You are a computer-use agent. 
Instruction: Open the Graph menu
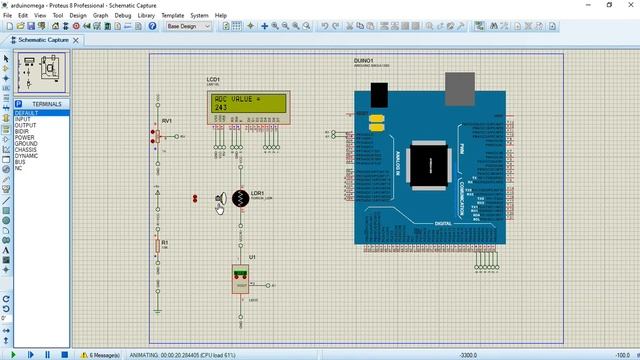pyautogui.click(x=100, y=16)
